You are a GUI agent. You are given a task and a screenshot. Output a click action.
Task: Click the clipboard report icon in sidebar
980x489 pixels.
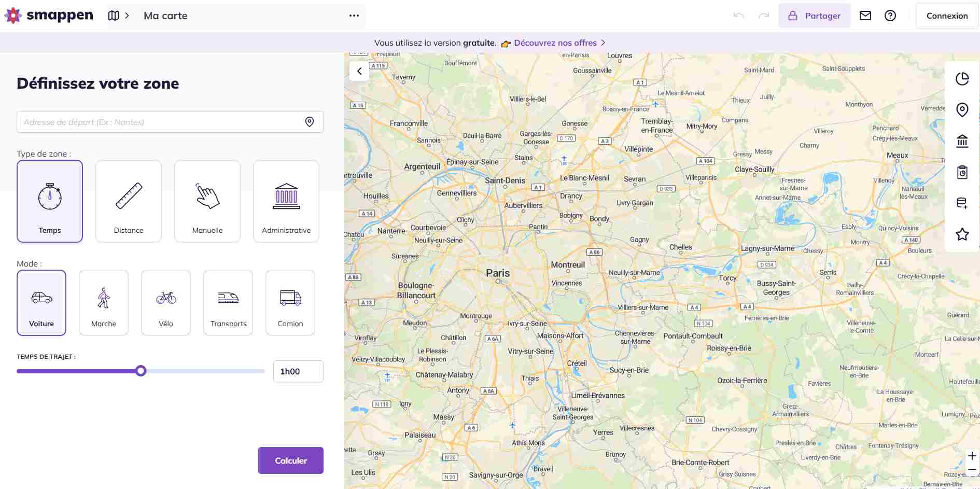(962, 172)
